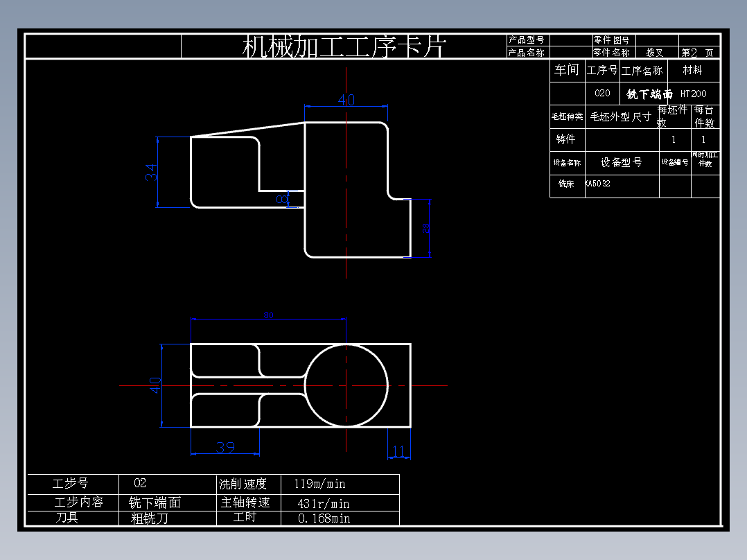Click the spindle speed 431r/min

(x=324, y=503)
